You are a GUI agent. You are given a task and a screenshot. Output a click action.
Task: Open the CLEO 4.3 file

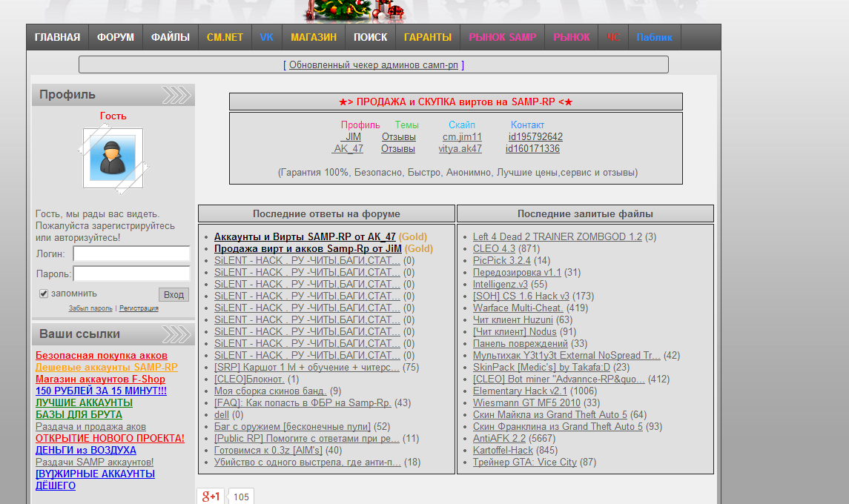tap(494, 248)
